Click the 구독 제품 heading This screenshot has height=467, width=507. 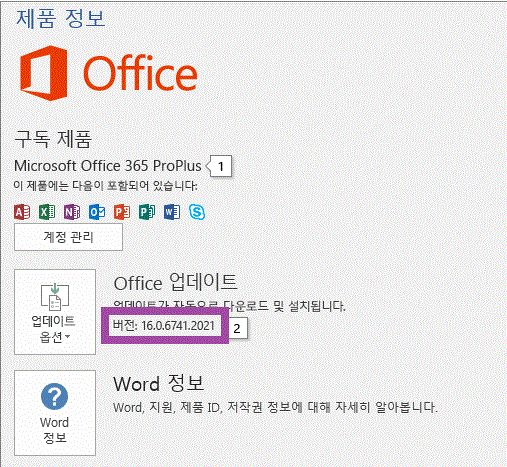click(x=53, y=139)
